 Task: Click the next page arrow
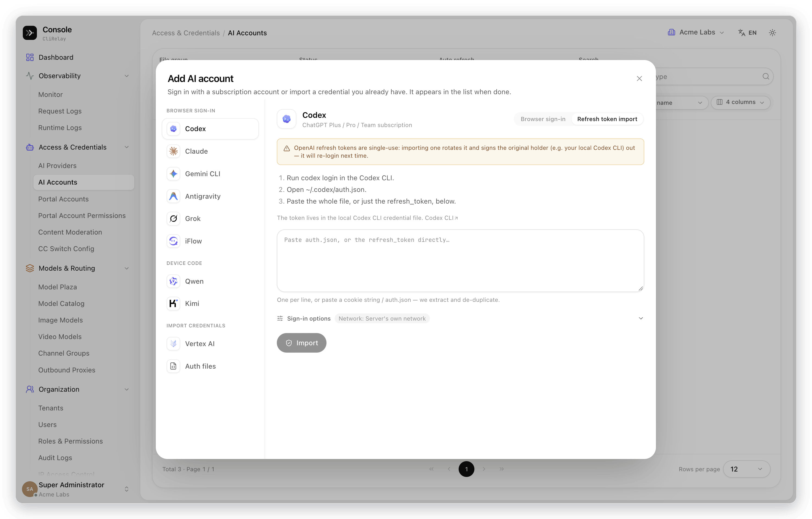(x=484, y=469)
